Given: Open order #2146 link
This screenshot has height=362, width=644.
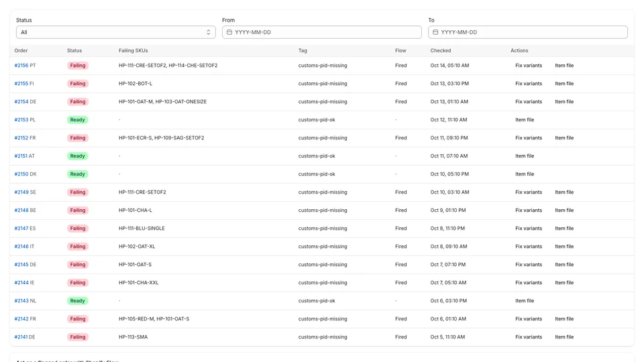Looking at the screenshot, I should [x=21, y=246].
